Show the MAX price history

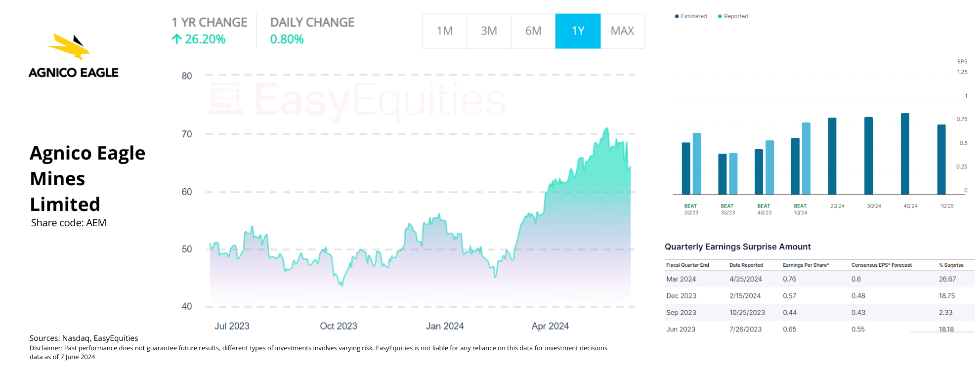click(x=622, y=31)
